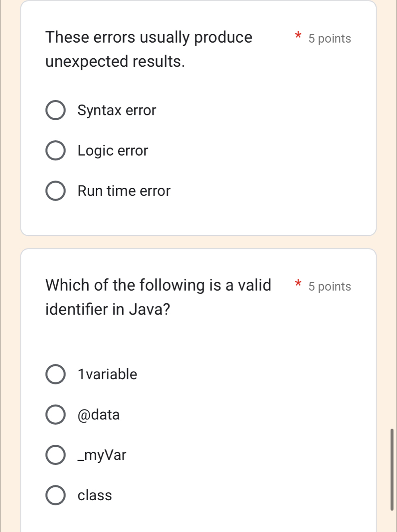Click the Logic error answer label
The image size is (397, 532).
113,151
